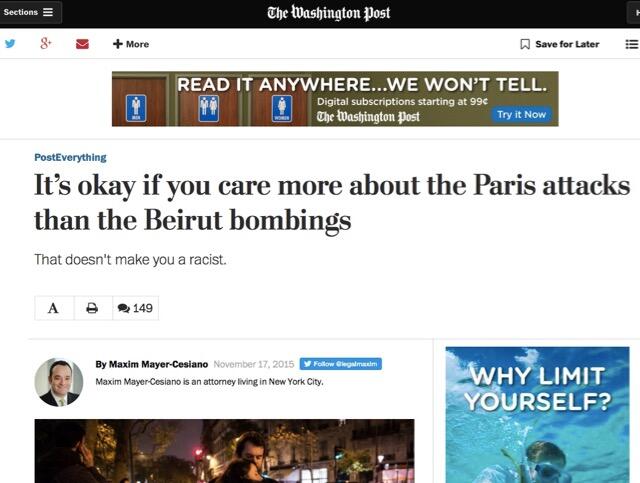The height and width of the screenshot is (483, 640).
Task: Open the PostEverything section link
Action: tap(70, 157)
